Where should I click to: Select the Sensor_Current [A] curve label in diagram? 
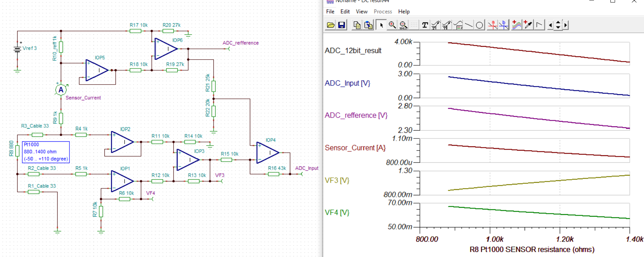(355, 148)
